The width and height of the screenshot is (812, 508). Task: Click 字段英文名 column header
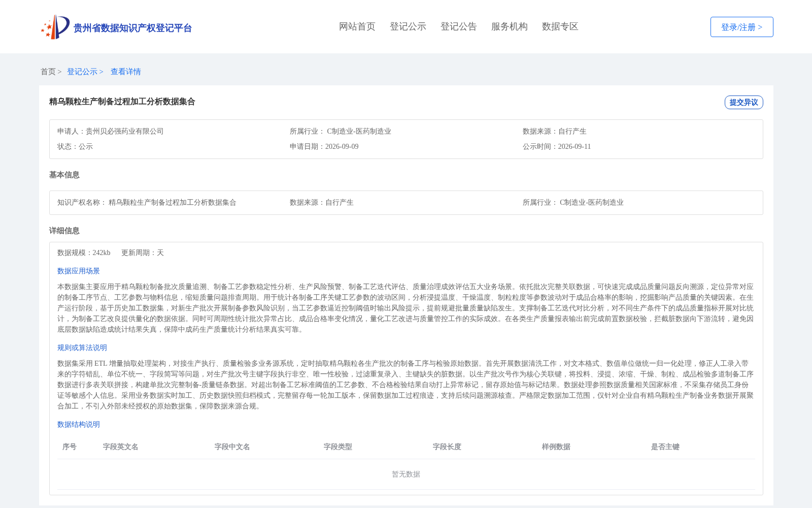coord(121,447)
